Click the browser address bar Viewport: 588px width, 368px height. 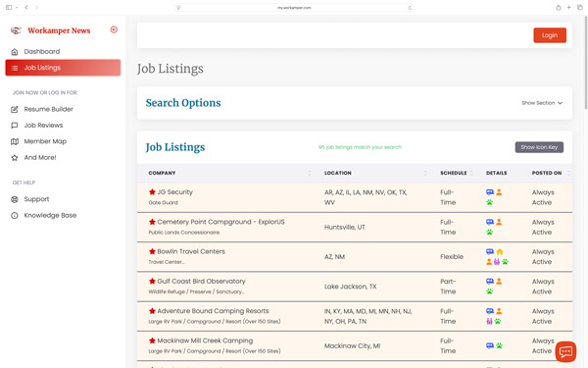point(294,8)
